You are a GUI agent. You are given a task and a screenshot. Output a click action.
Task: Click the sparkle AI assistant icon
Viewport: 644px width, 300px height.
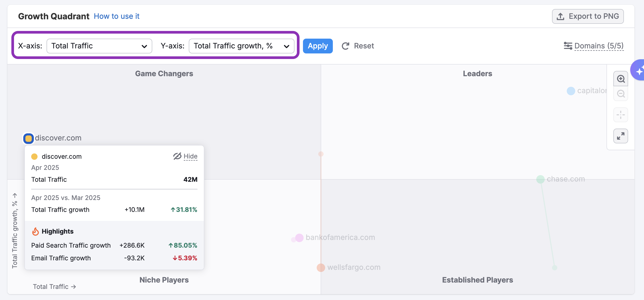pyautogui.click(x=639, y=71)
